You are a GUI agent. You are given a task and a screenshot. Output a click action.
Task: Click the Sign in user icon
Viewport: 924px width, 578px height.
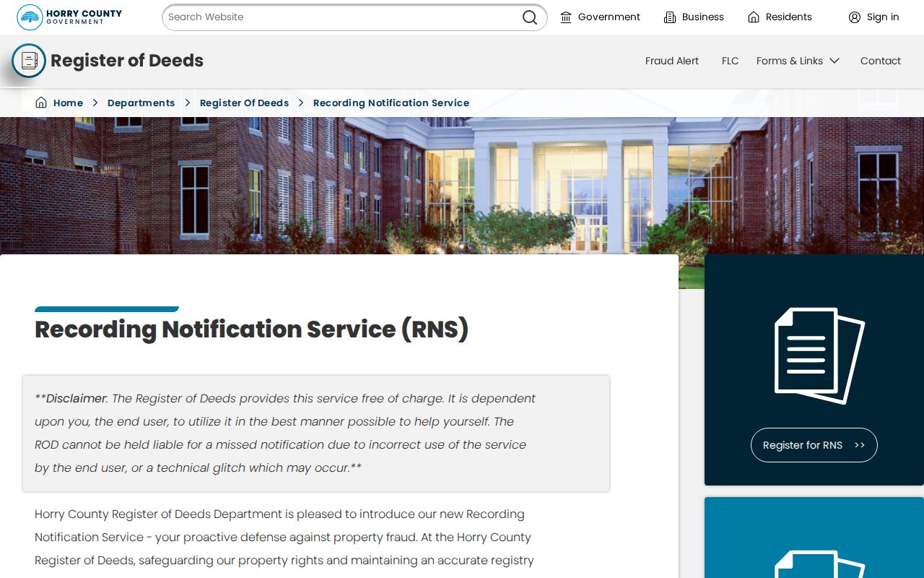[x=855, y=17]
